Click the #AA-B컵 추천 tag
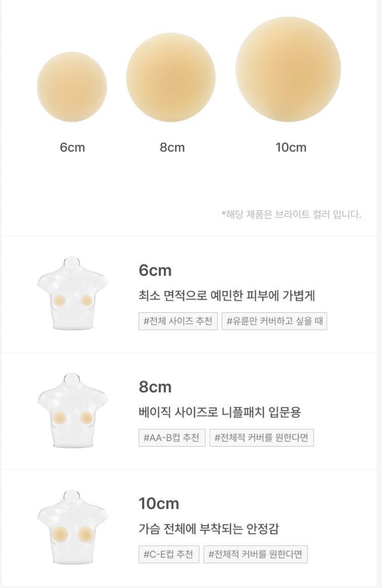 click(172, 438)
